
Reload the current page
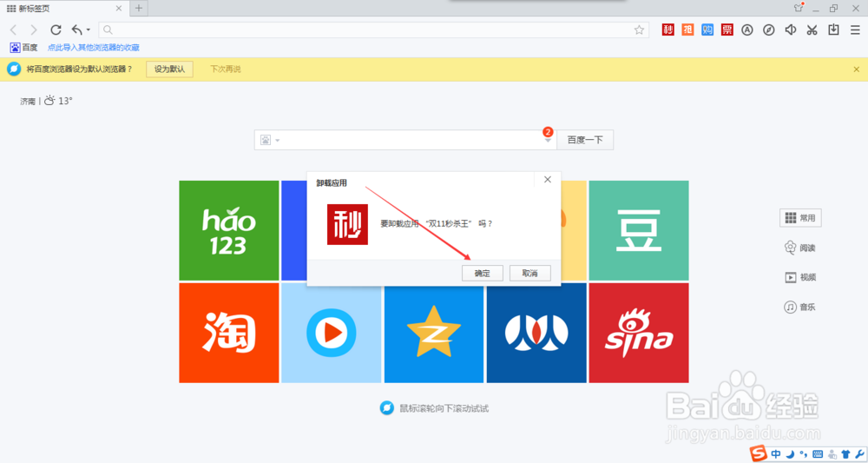coord(56,30)
